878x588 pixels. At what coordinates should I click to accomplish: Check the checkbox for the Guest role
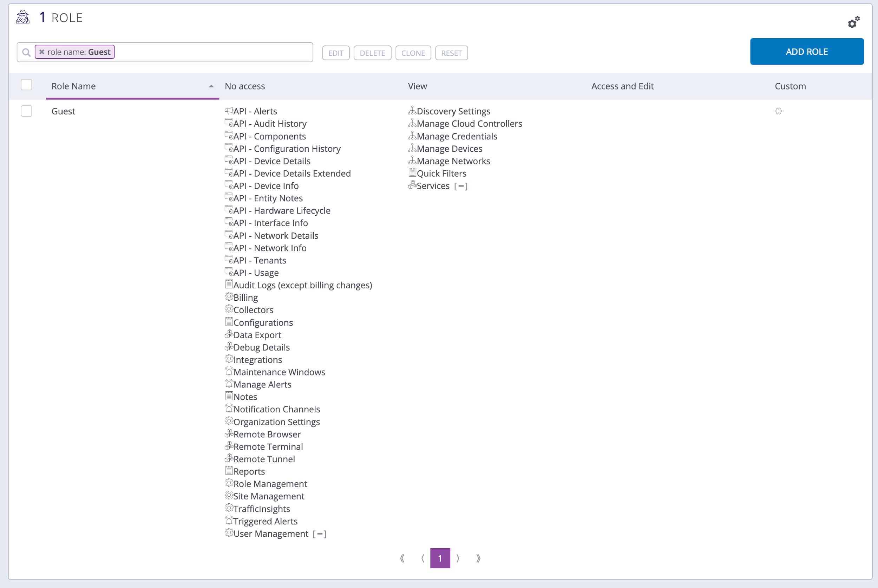26,111
